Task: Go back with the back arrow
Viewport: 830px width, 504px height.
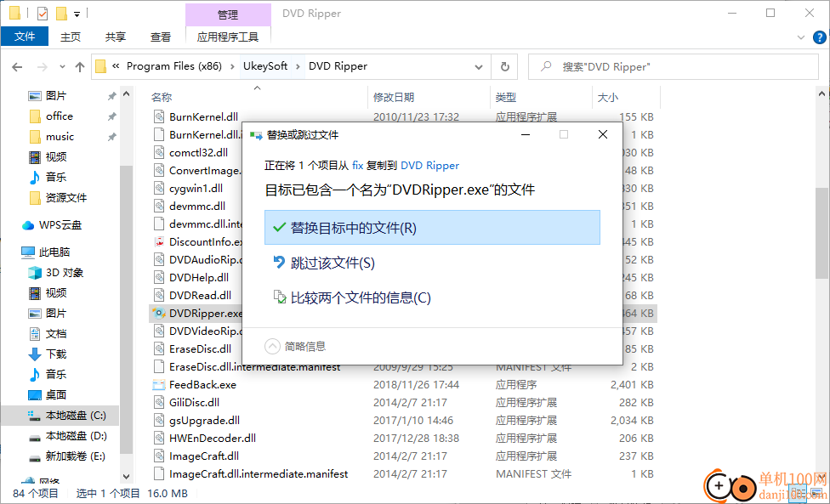Action: [x=18, y=66]
